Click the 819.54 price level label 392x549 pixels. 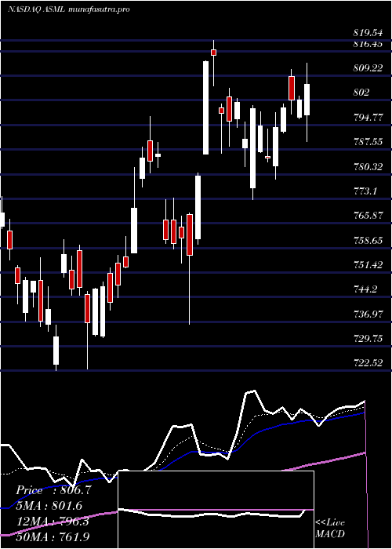[368, 33]
